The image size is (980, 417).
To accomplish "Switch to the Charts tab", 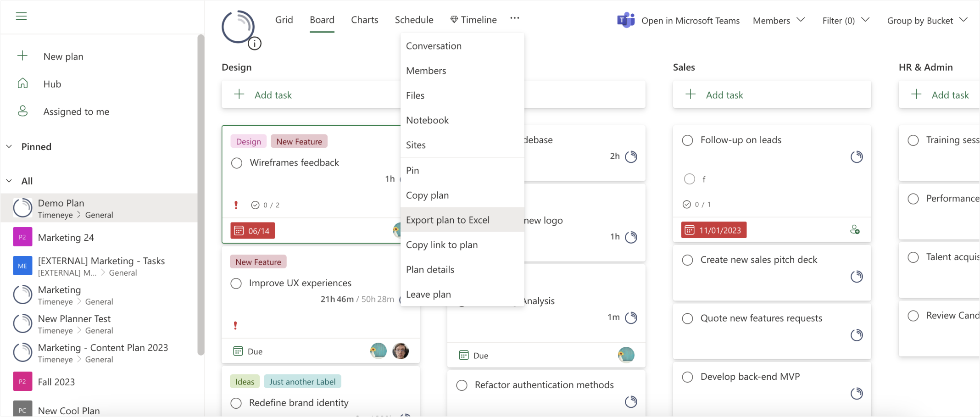I will click(364, 19).
